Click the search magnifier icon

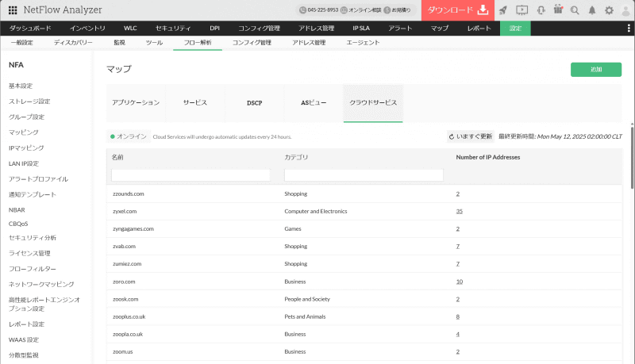click(575, 10)
